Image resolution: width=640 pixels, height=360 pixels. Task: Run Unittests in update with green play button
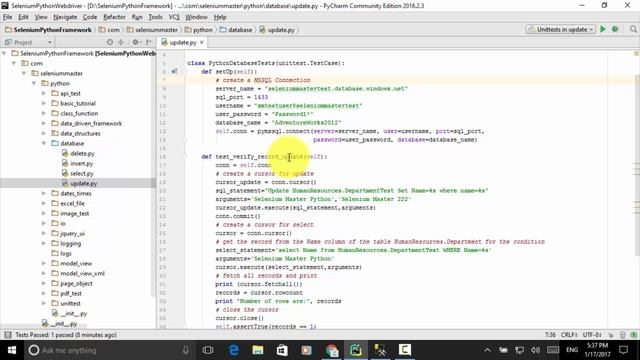[x=603, y=29]
